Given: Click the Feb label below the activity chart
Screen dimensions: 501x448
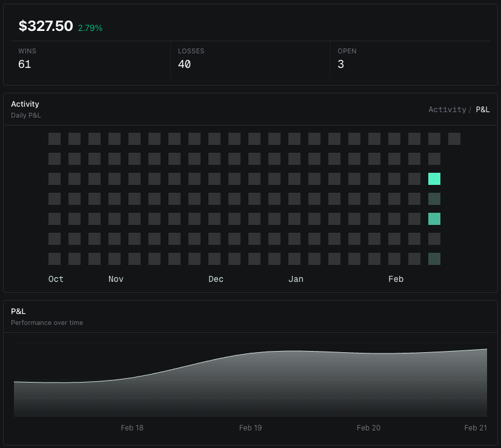Looking at the screenshot, I should pyautogui.click(x=396, y=279).
